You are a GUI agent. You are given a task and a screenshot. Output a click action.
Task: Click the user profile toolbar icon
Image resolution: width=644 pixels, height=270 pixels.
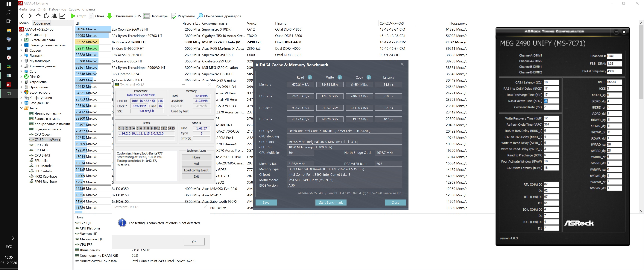[x=54, y=16]
